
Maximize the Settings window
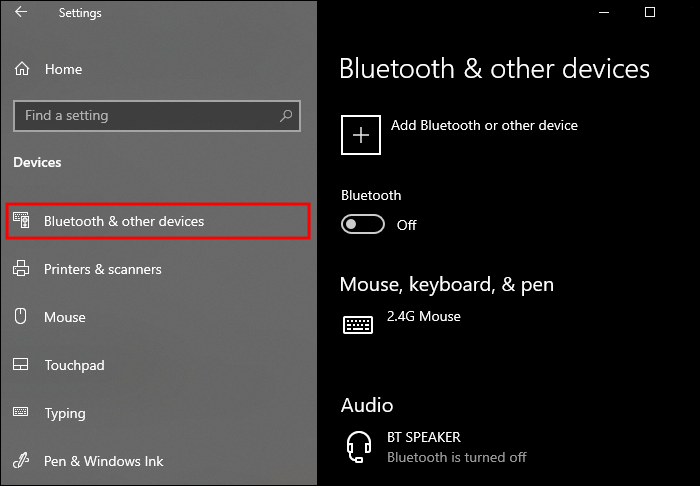coord(650,12)
